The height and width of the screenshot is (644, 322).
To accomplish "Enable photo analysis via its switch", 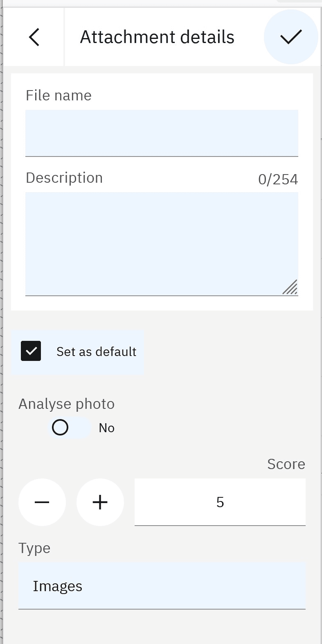I will [x=70, y=427].
